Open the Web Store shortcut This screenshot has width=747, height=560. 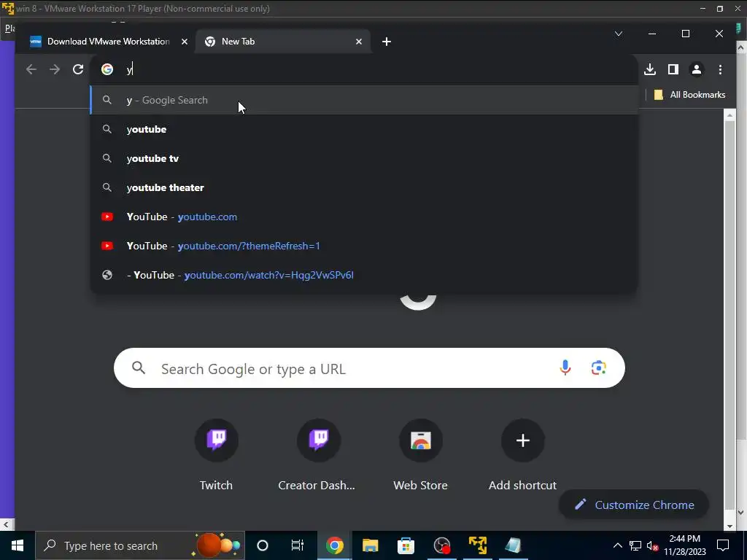point(421,455)
